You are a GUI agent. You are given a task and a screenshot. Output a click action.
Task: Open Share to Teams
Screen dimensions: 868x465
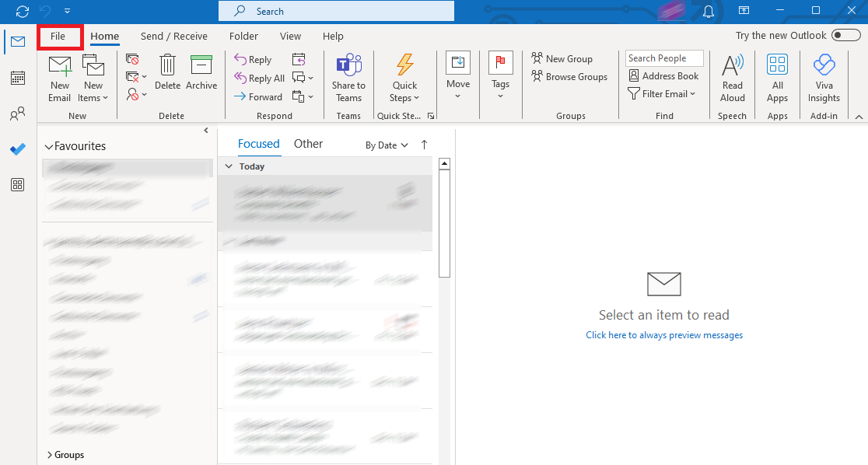(x=348, y=77)
